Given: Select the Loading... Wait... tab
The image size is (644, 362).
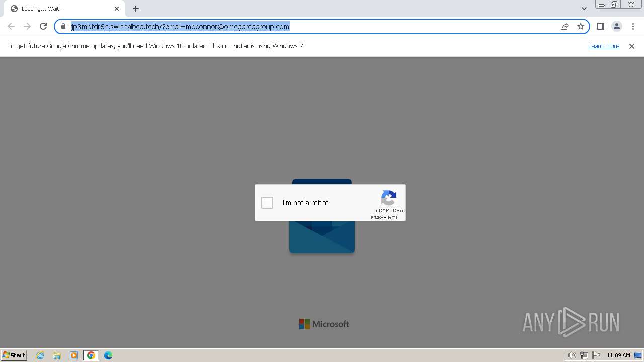Looking at the screenshot, I should coord(64,9).
